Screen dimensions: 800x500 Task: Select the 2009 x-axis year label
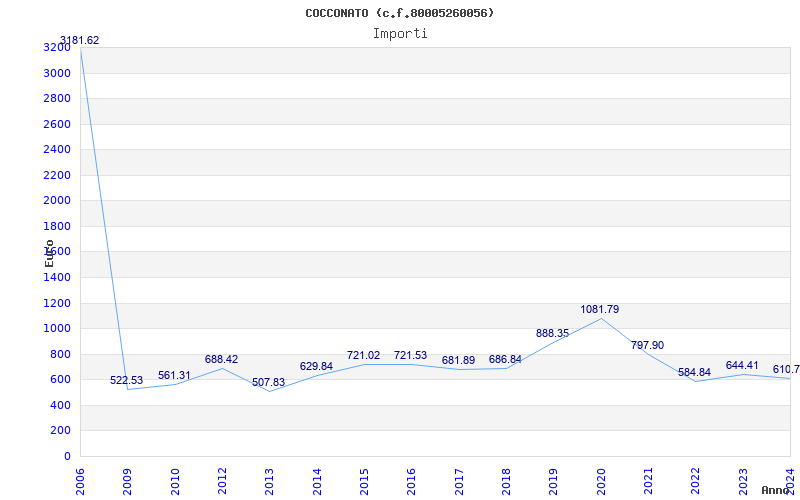tap(128, 482)
